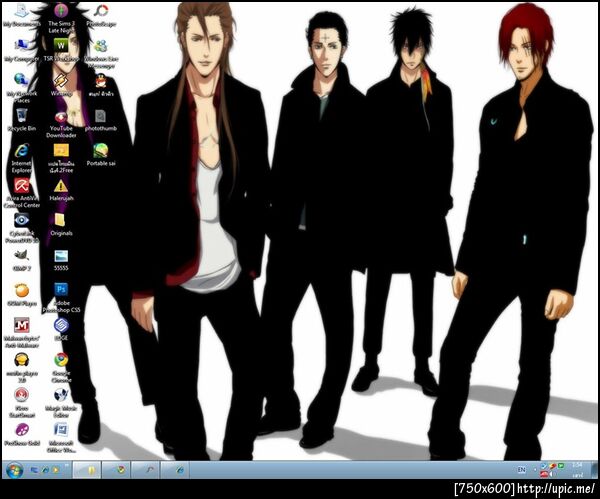Click the Windows Start orb
The image size is (600, 499).
[15, 470]
